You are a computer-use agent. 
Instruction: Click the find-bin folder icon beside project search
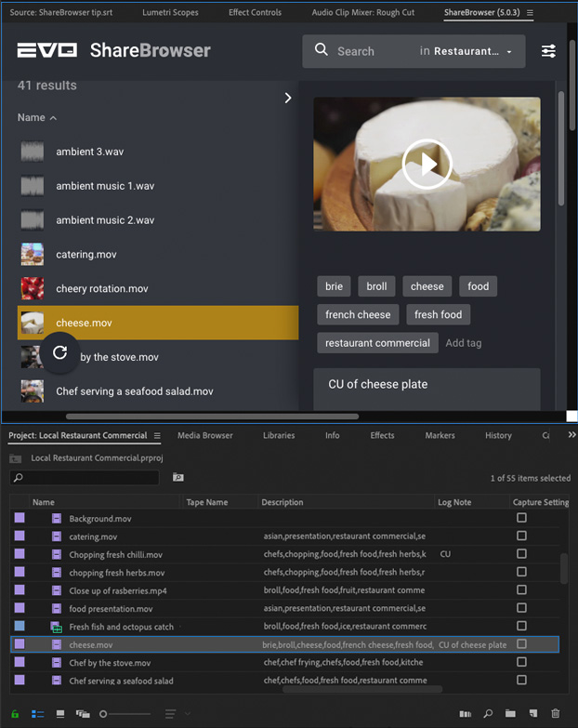[178, 477]
